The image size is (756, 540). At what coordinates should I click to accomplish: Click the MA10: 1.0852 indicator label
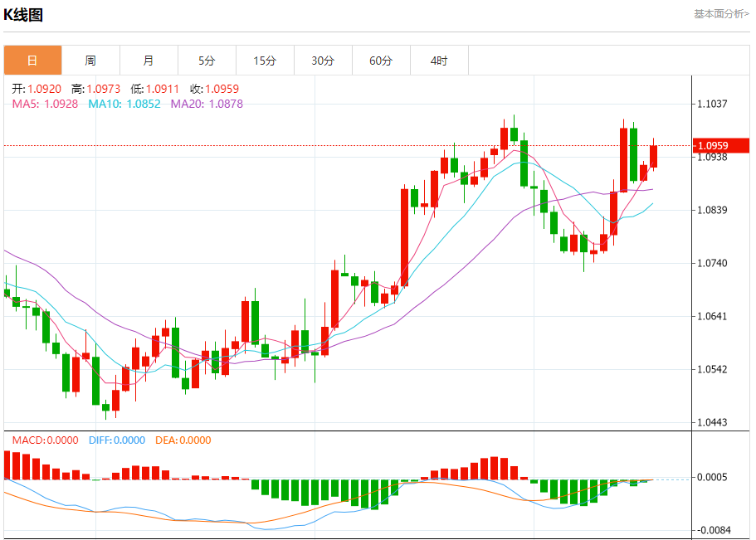(124, 104)
